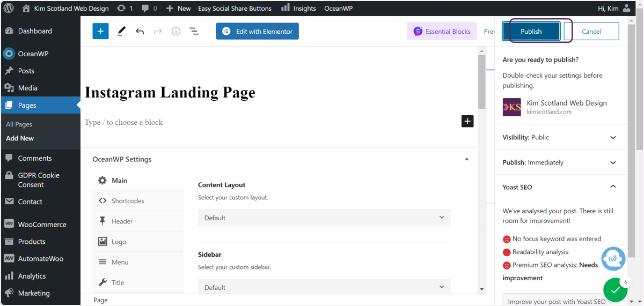
Task: Click the green checkmark floating badge
Action: [615, 290]
